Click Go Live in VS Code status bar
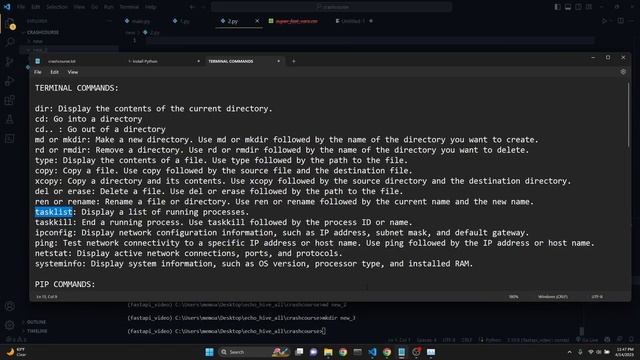This screenshot has height=360, width=640. (x=587, y=340)
